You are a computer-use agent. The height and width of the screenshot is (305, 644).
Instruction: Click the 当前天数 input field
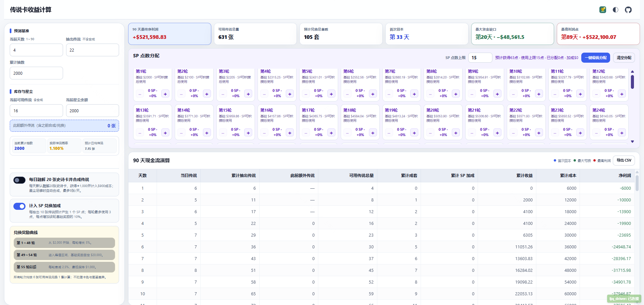click(36, 50)
